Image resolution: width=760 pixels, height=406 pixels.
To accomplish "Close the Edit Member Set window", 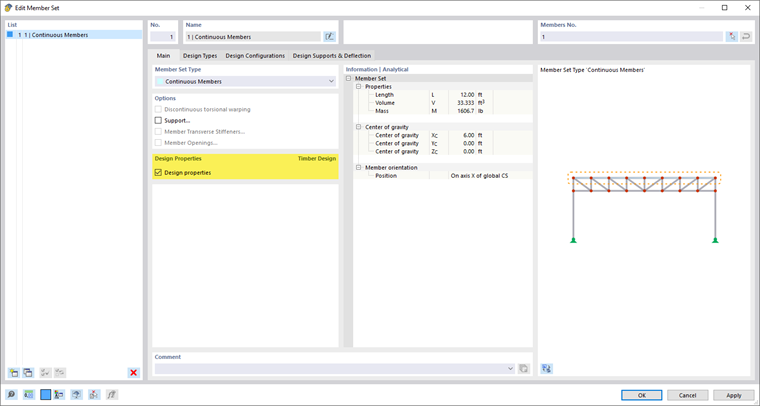I will 747,8.
